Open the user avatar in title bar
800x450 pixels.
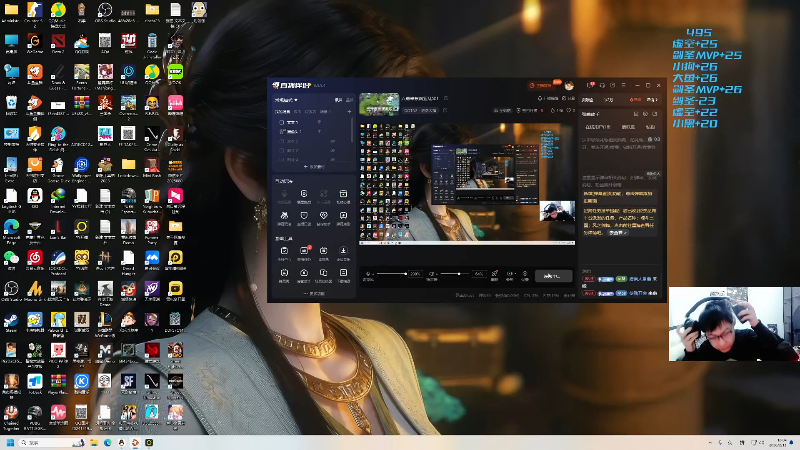[569, 85]
